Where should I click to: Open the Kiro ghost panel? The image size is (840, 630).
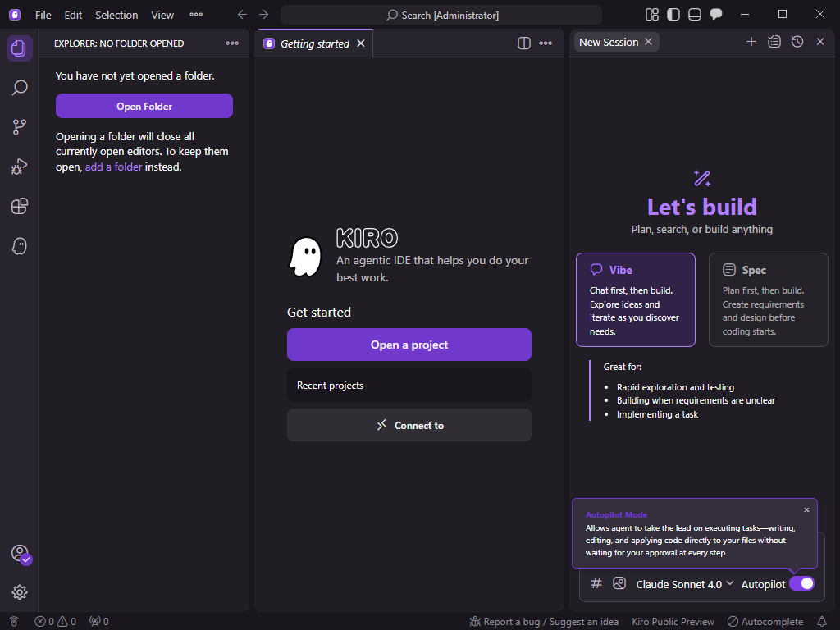pyautogui.click(x=20, y=246)
